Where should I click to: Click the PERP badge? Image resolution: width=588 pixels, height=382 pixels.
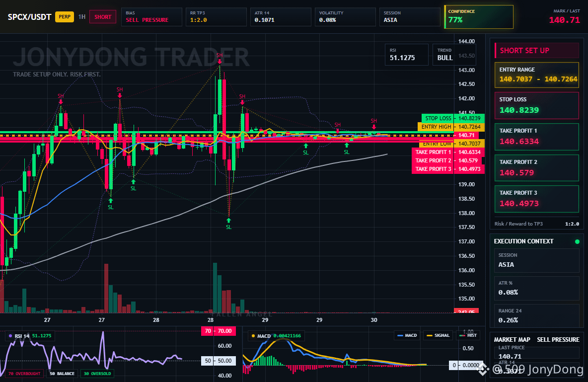click(x=65, y=17)
